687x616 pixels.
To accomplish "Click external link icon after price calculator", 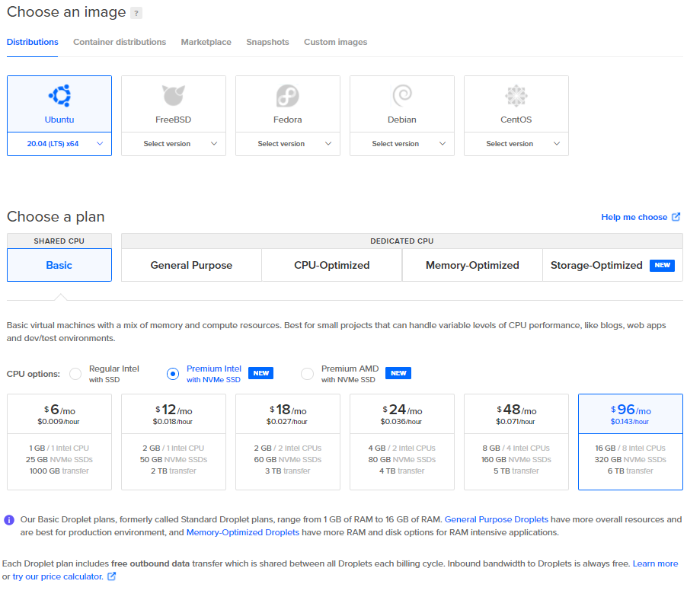I will [x=112, y=576].
